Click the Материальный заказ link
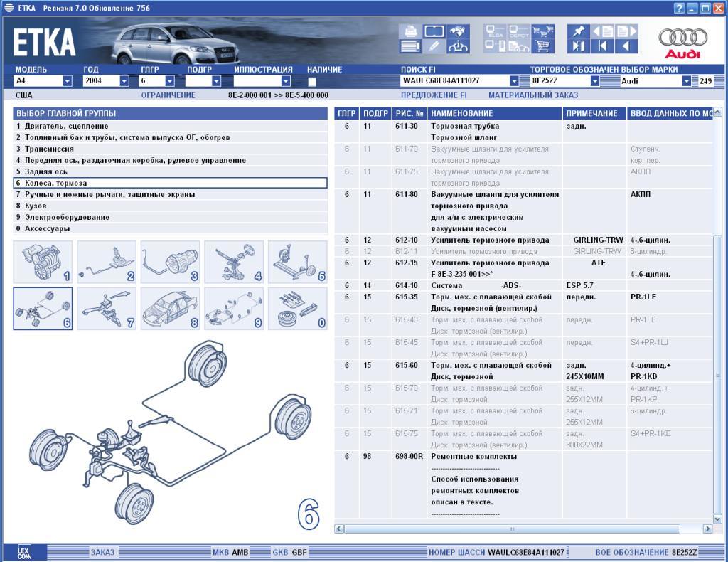Viewport: 728px width, 562px height. click(x=532, y=95)
